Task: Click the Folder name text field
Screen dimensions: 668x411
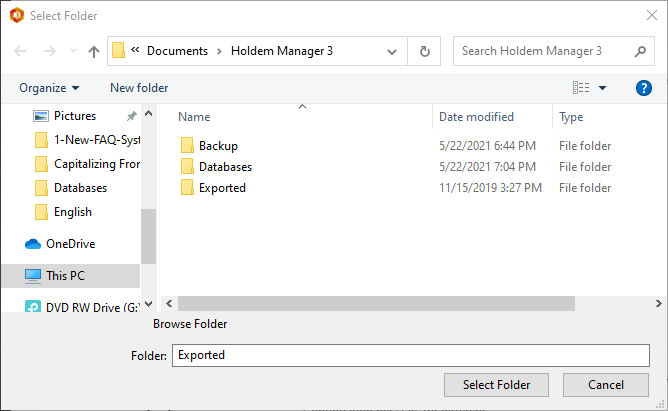Action: pyautogui.click(x=410, y=355)
